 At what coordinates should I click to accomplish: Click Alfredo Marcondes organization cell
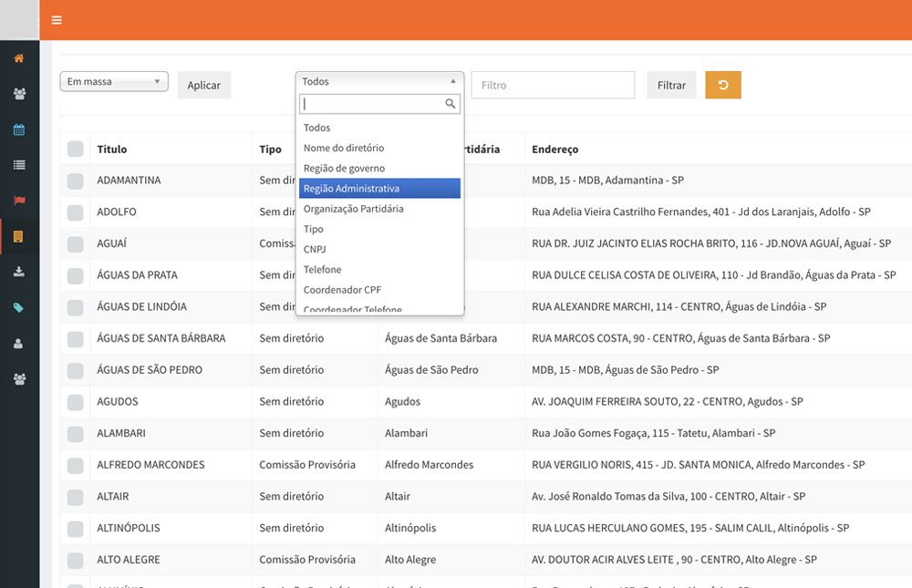pos(430,465)
